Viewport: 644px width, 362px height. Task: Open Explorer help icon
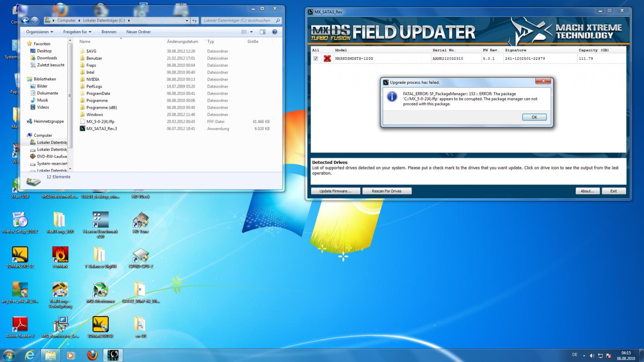[275, 32]
